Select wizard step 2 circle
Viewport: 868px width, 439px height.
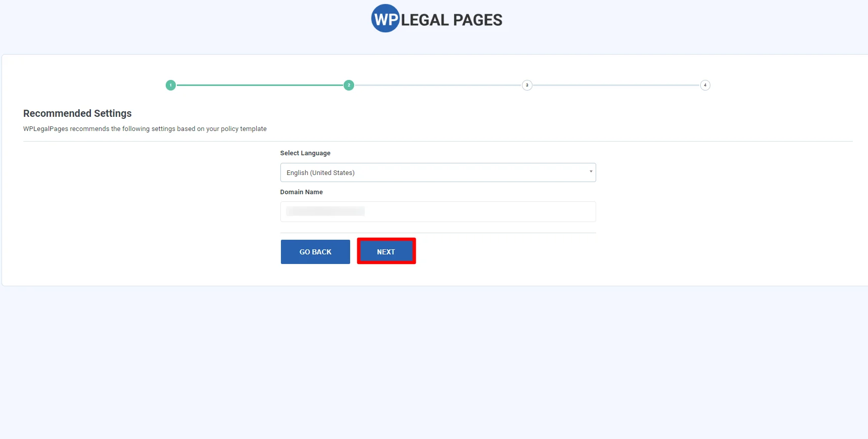pos(349,85)
